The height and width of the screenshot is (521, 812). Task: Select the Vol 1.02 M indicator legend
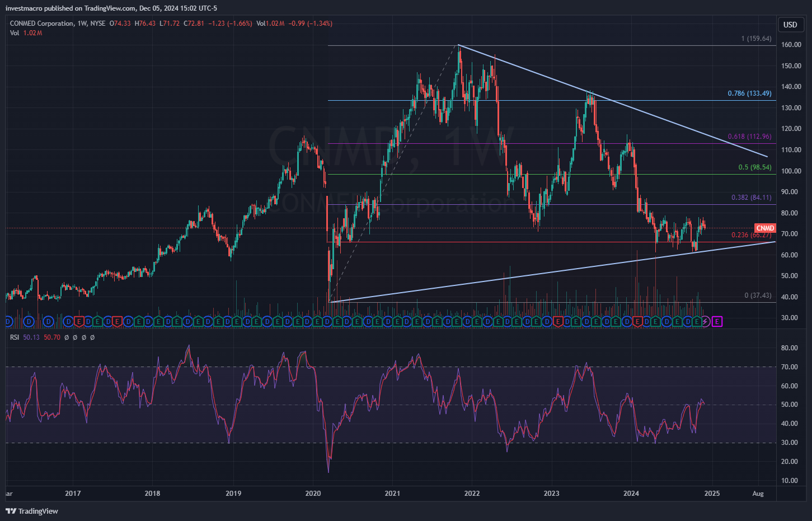click(26, 33)
